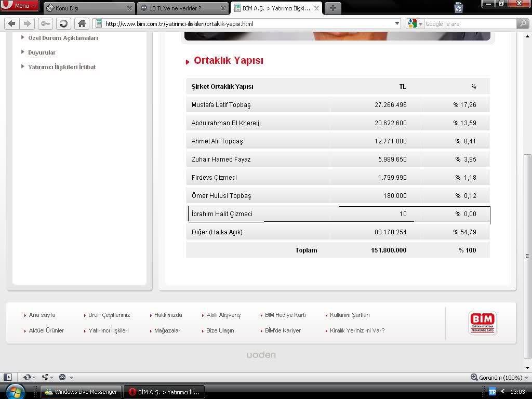Open the Opera Unite icon
532x399 pixels.
click(45, 377)
